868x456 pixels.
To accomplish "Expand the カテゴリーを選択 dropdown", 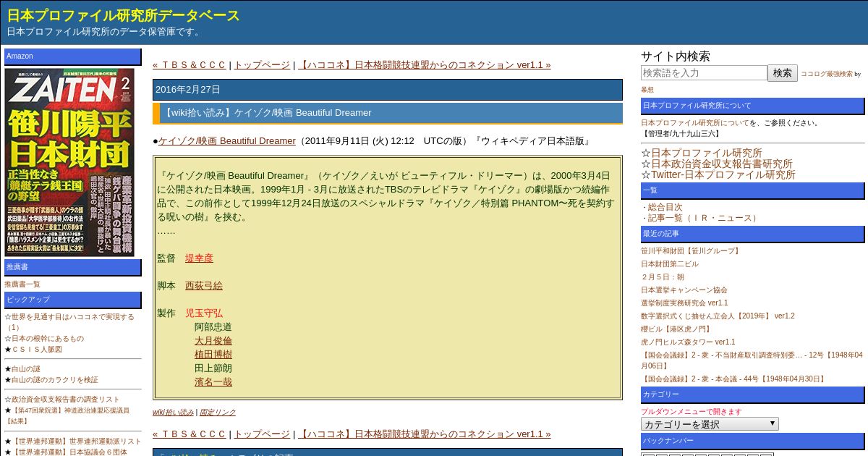I will point(710,424).
